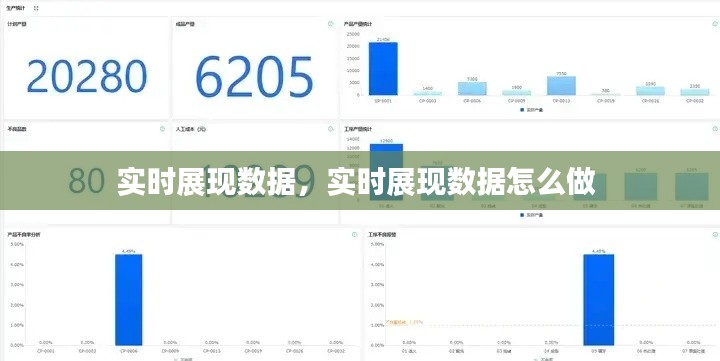Click the 生产统计 page title

[x=16, y=8]
